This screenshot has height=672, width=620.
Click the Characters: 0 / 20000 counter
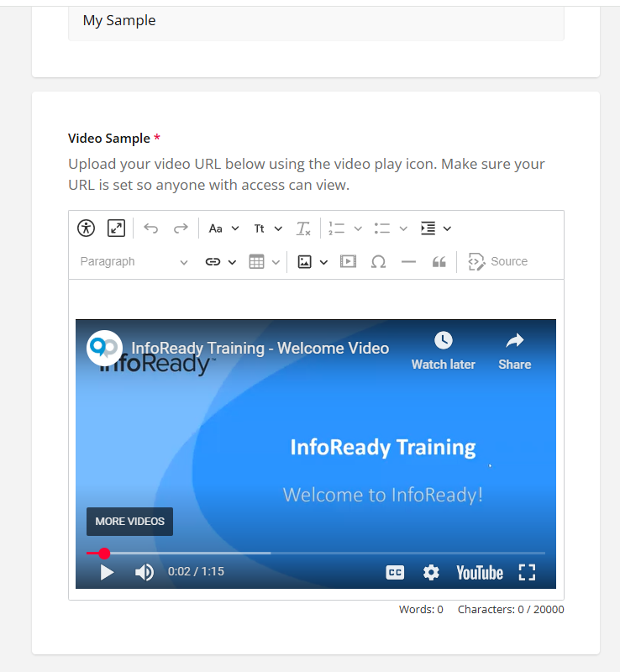(511, 610)
